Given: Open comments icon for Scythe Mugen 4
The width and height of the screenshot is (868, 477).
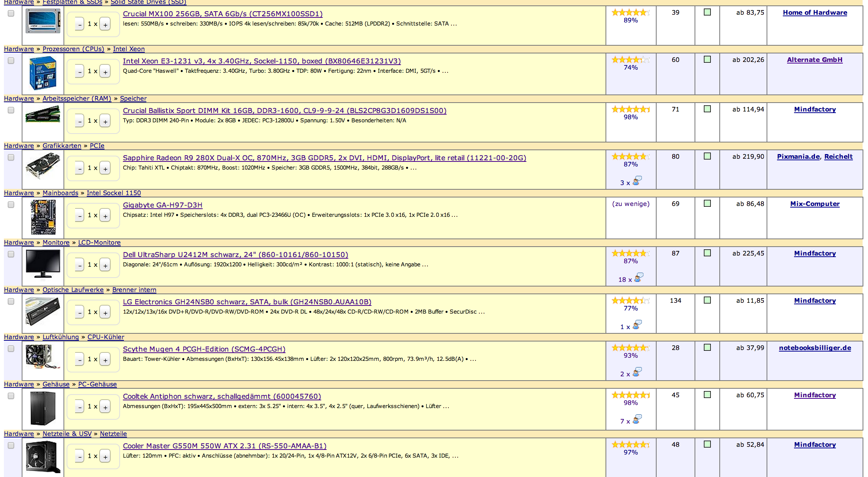Looking at the screenshot, I should click(x=637, y=372).
